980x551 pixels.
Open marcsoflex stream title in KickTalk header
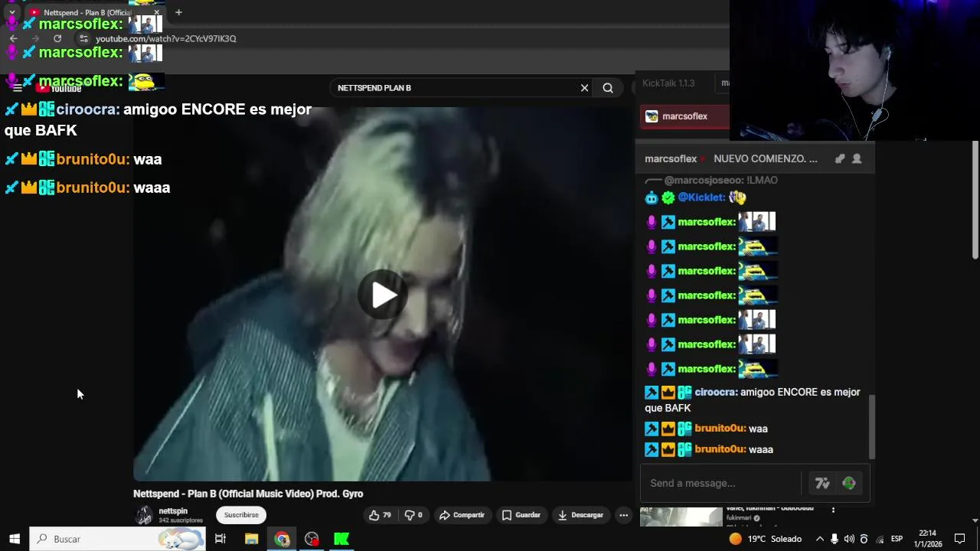click(766, 158)
